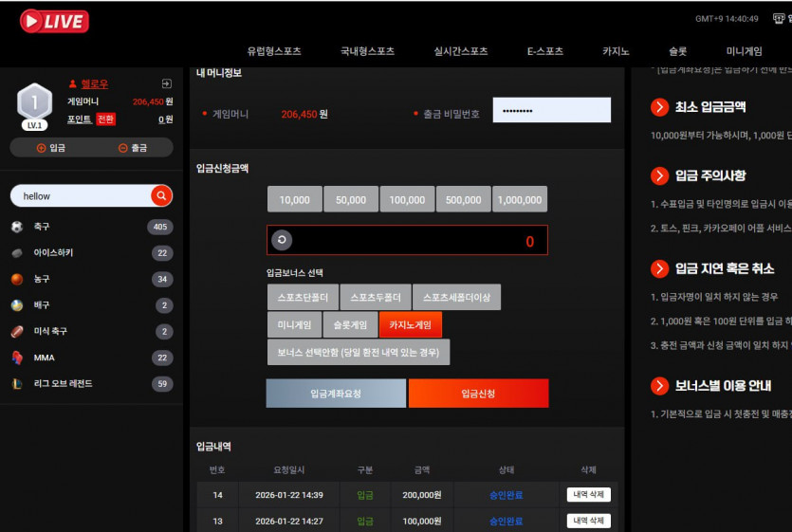Choose the 스포츠단폴더 bonus option
This screenshot has height=532, width=792.
pos(303,297)
